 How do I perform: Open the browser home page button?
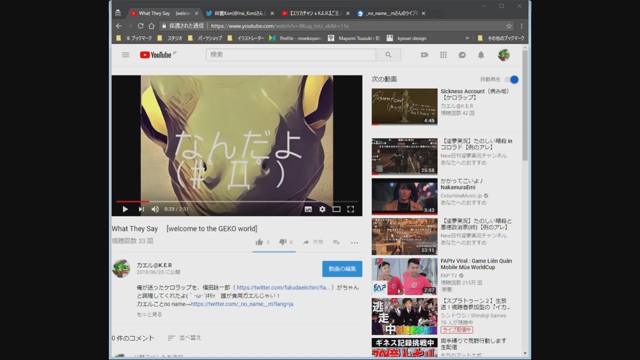[151, 26]
